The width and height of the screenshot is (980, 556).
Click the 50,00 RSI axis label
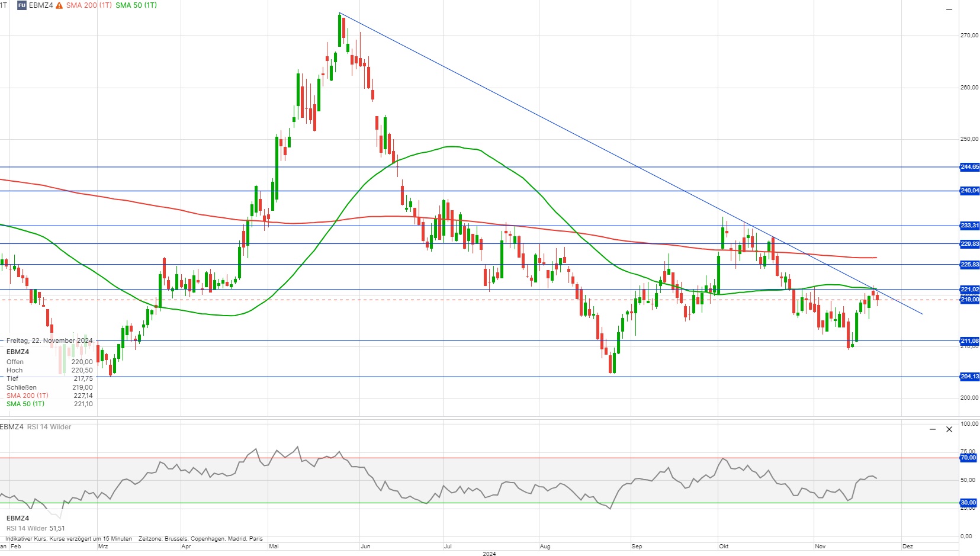968,480
